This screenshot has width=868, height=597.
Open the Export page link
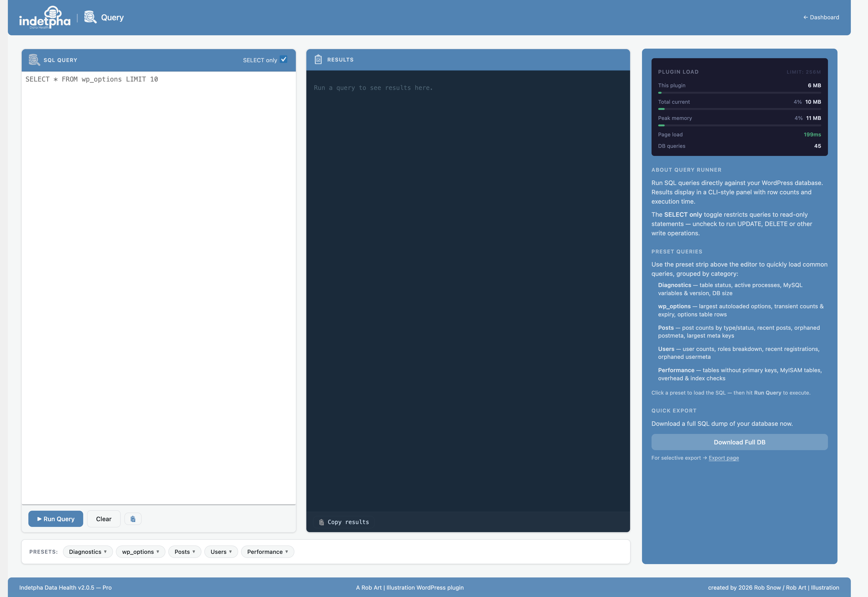pos(724,458)
